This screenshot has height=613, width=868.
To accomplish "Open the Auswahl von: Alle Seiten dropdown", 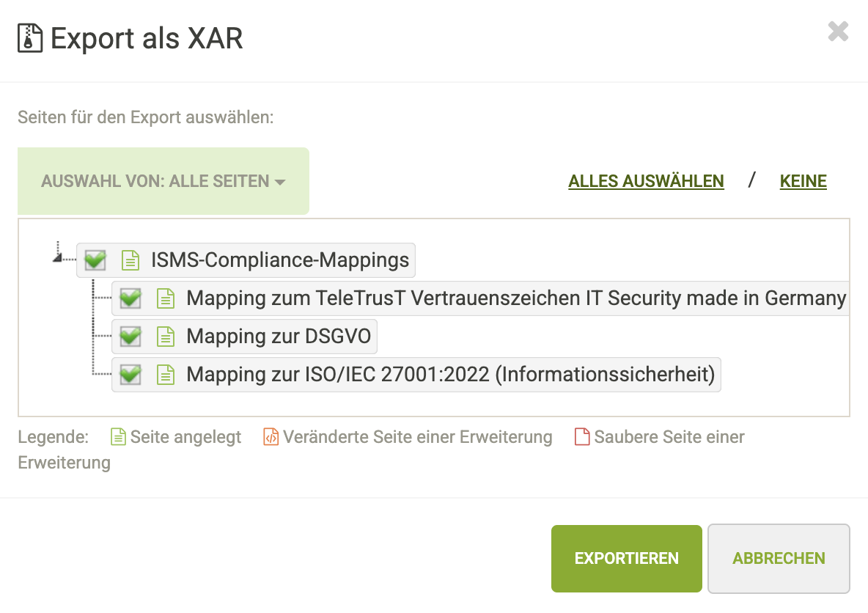I will [x=163, y=181].
